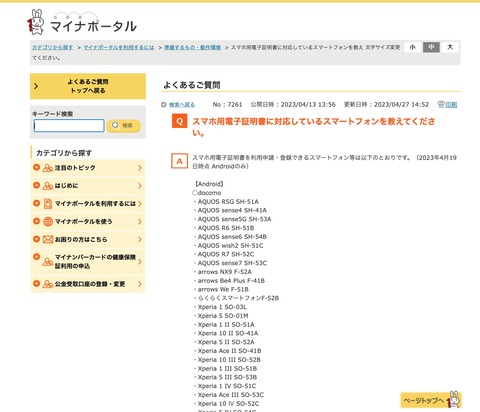Expand お困りの方はこちら category arrow
Screen dimensions: 480x412
point(140,239)
